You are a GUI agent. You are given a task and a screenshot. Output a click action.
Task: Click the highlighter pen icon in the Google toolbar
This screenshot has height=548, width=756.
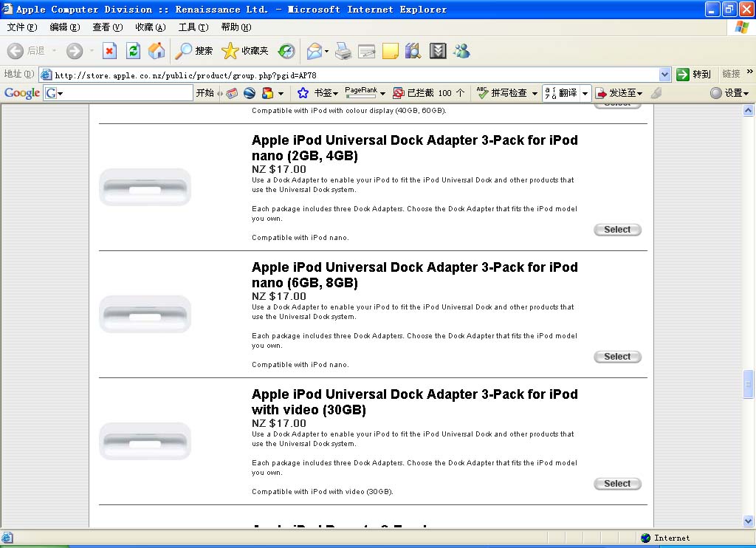(656, 93)
